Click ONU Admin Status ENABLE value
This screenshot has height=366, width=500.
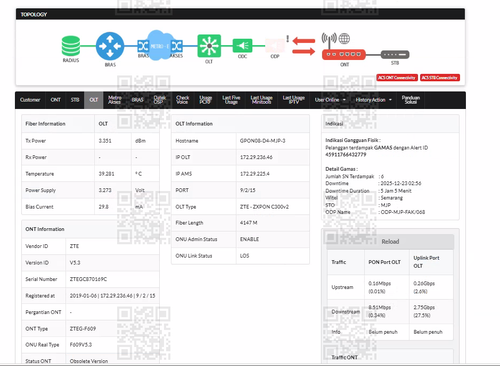click(x=249, y=239)
